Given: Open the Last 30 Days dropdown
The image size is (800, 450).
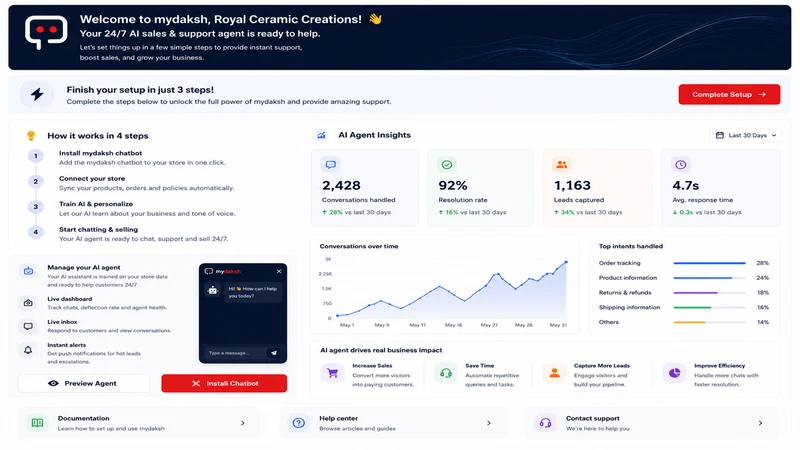Looking at the screenshot, I should (745, 135).
